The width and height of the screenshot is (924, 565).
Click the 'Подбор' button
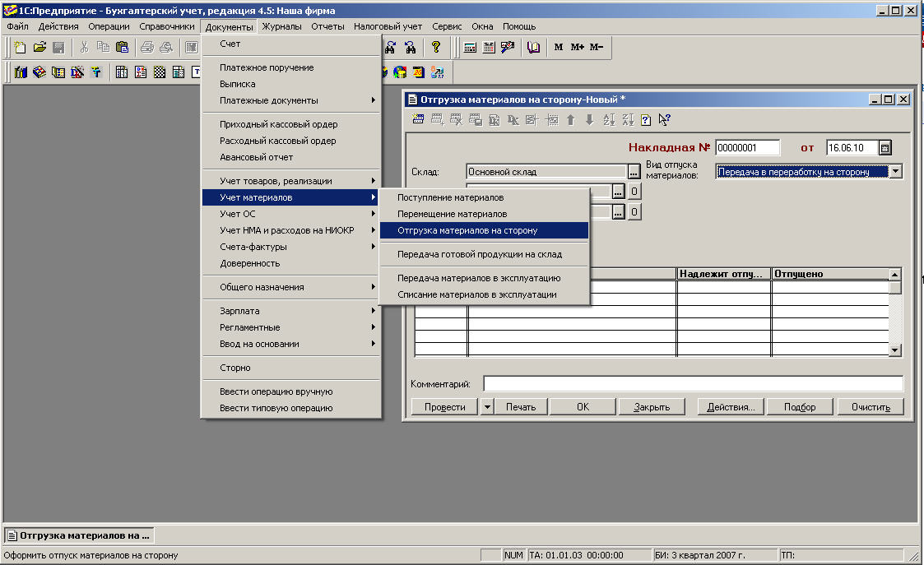click(800, 406)
